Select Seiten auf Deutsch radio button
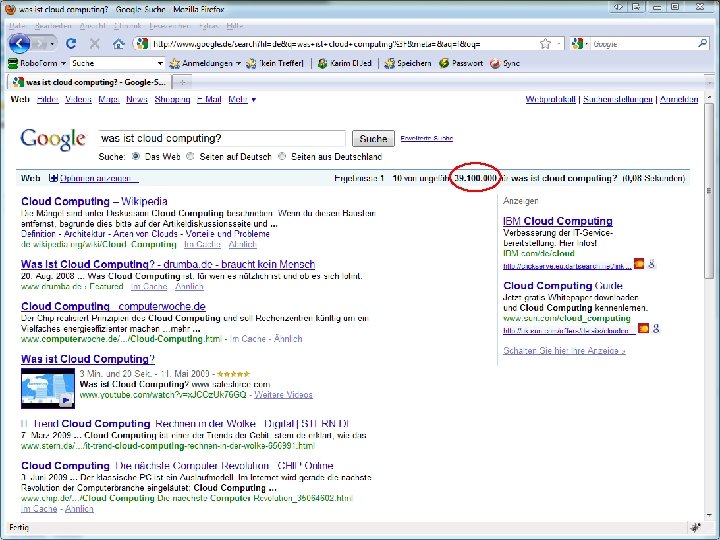The height and width of the screenshot is (540, 720). pyautogui.click(x=190, y=157)
